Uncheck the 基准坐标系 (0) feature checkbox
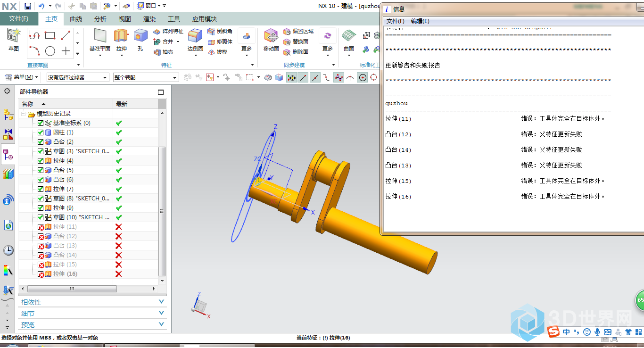Viewport: 644px width, 348px height. (x=40, y=123)
